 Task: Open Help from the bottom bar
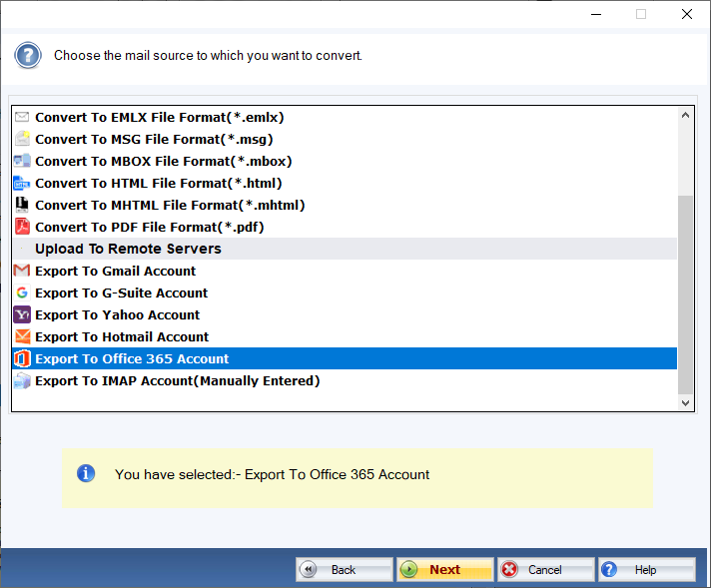(647, 569)
